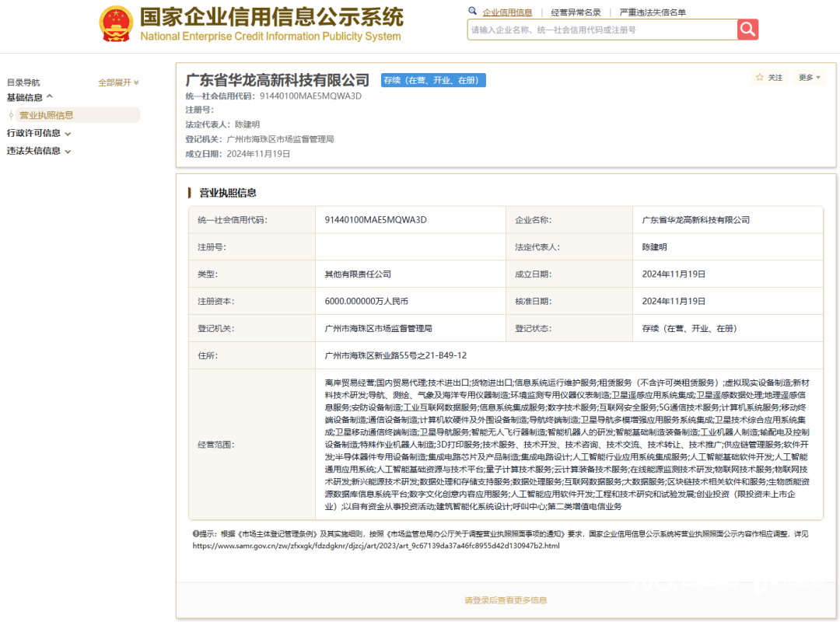Click the 经营范围 label cell
Image resolution: width=840 pixels, height=622 pixels.
click(252, 445)
